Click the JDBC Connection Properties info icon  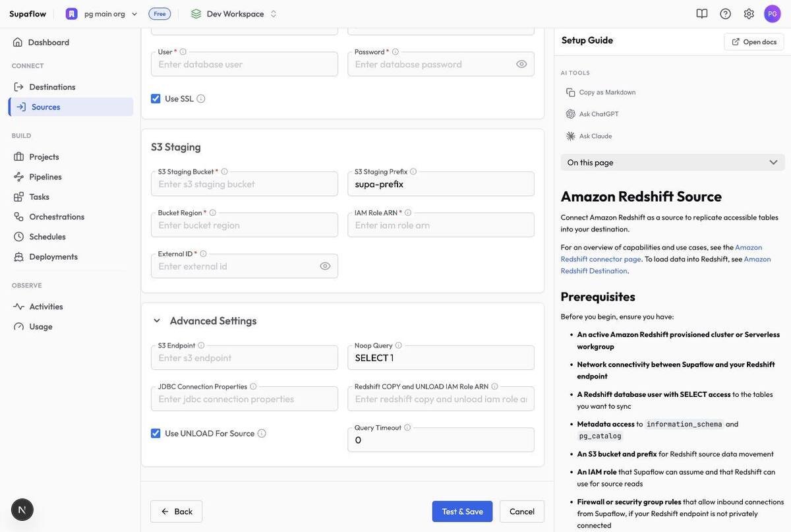pos(253,387)
